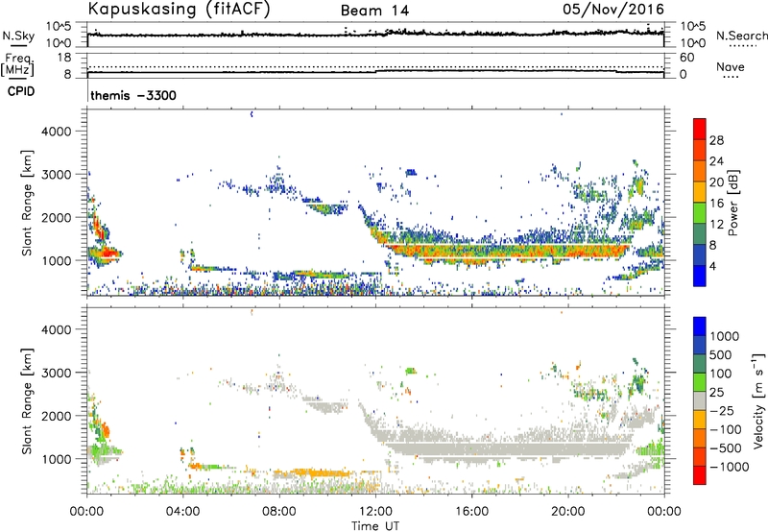768x532 pixels.
Task: Click the gray segment of Velocity colorbar
Action: click(700, 401)
